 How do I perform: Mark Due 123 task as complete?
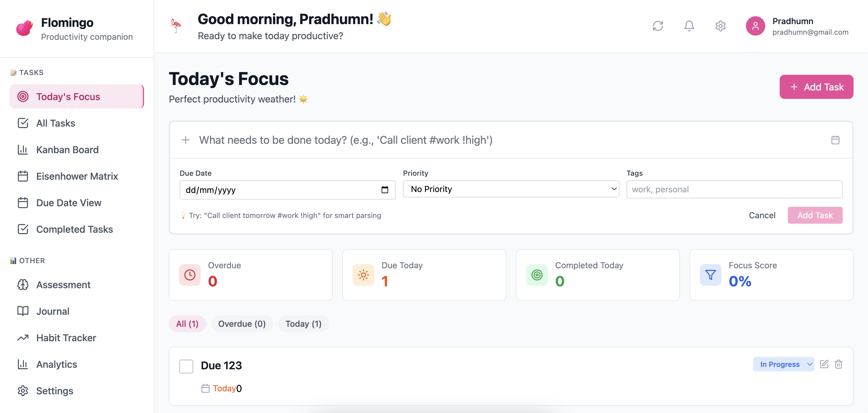coord(186,366)
